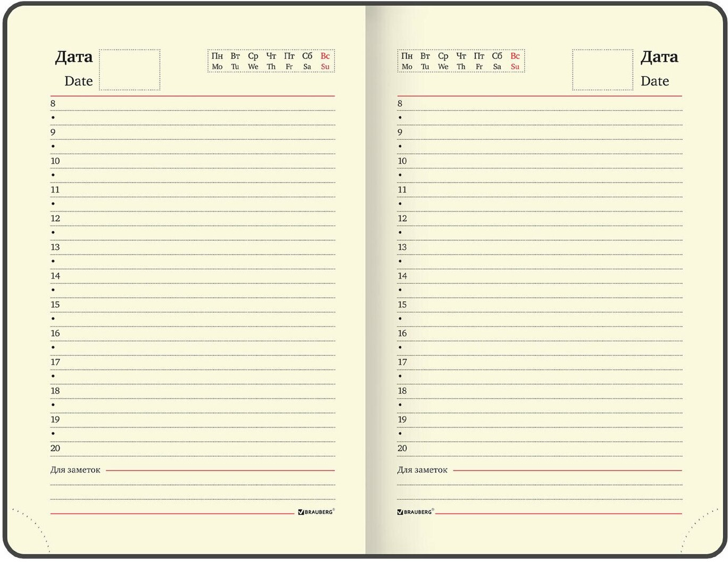Select Ср (We) on the right page
728x562 pixels.
coord(443,61)
